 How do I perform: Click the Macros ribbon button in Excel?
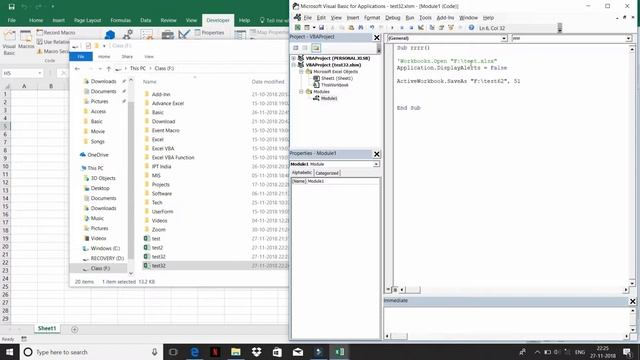tap(26, 40)
